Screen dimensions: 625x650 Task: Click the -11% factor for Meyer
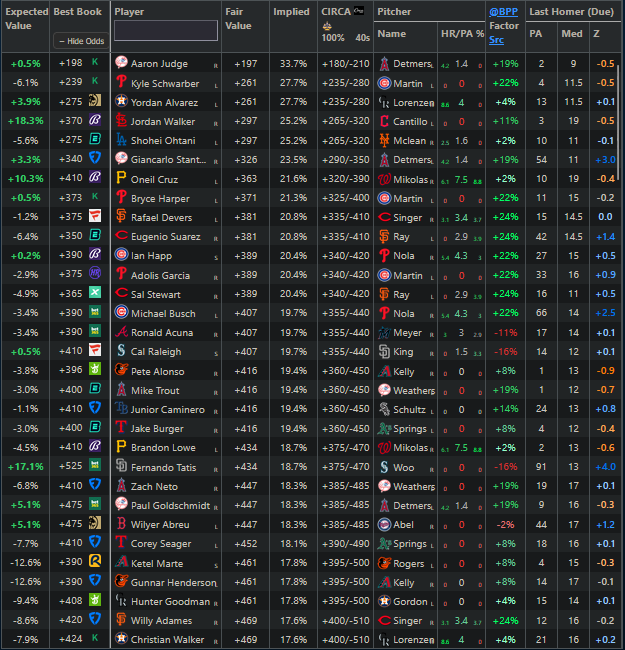pos(506,332)
